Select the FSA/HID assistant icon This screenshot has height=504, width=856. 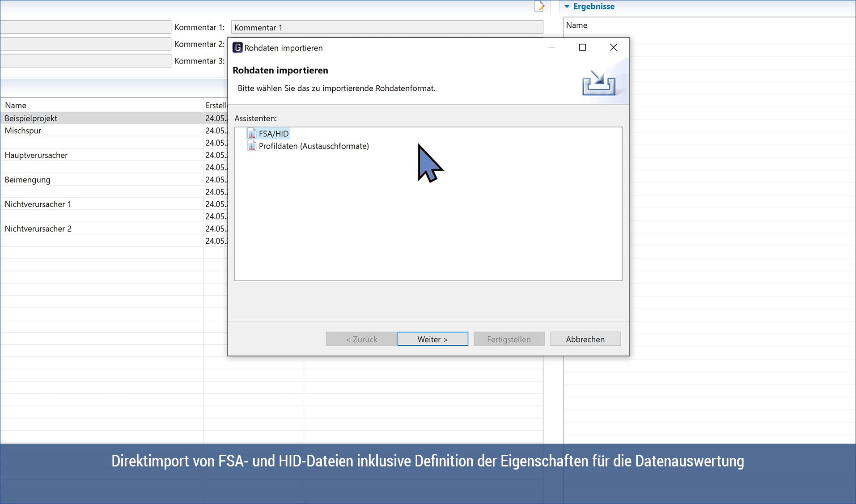[252, 134]
